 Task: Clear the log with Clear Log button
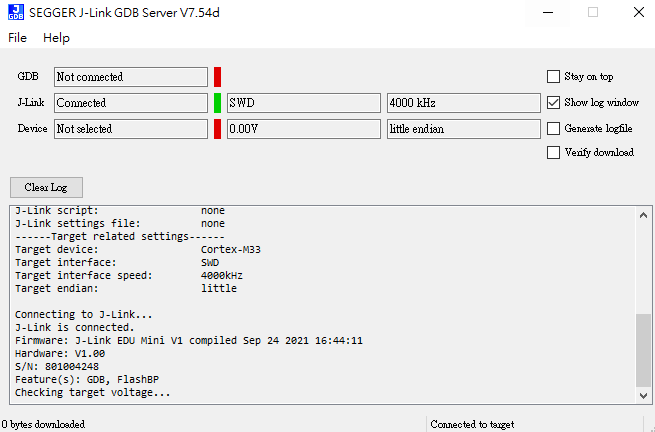tap(46, 187)
